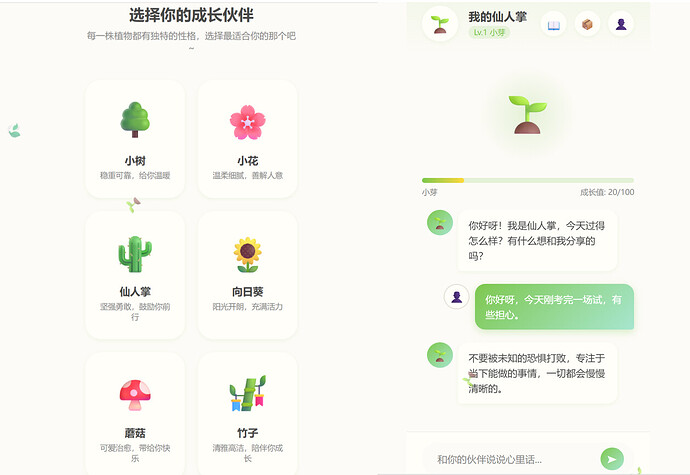Image resolution: width=690 pixels, height=475 pixels.
Task: Pick the 蘑菇 mushroom icon
Action: 135,395
